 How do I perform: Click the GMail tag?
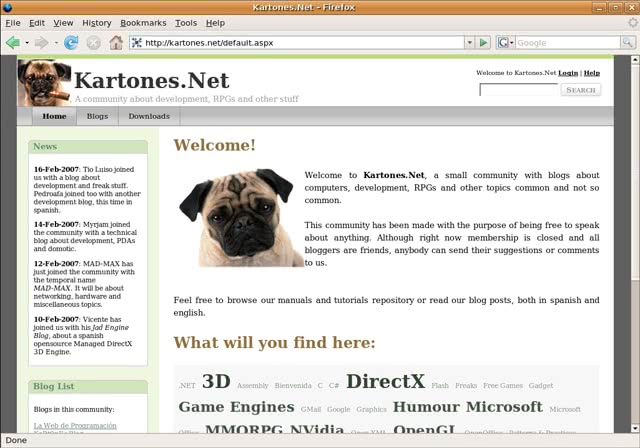tap(311, 409)
